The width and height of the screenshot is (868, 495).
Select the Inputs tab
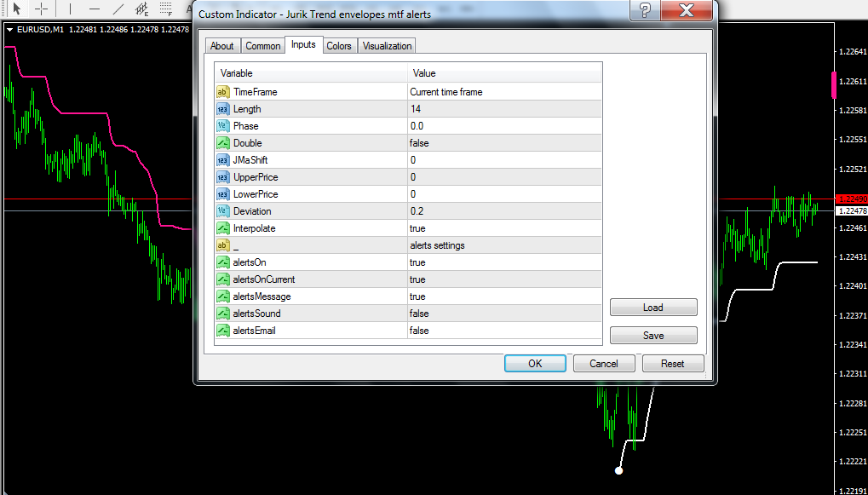[303, 45]
